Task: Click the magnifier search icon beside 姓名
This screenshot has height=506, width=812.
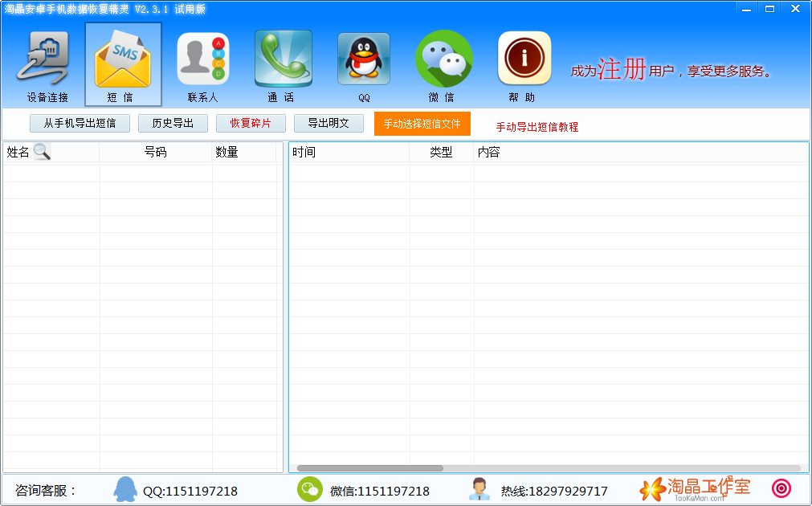Action: pyautogui.click(x=42, y=151)
